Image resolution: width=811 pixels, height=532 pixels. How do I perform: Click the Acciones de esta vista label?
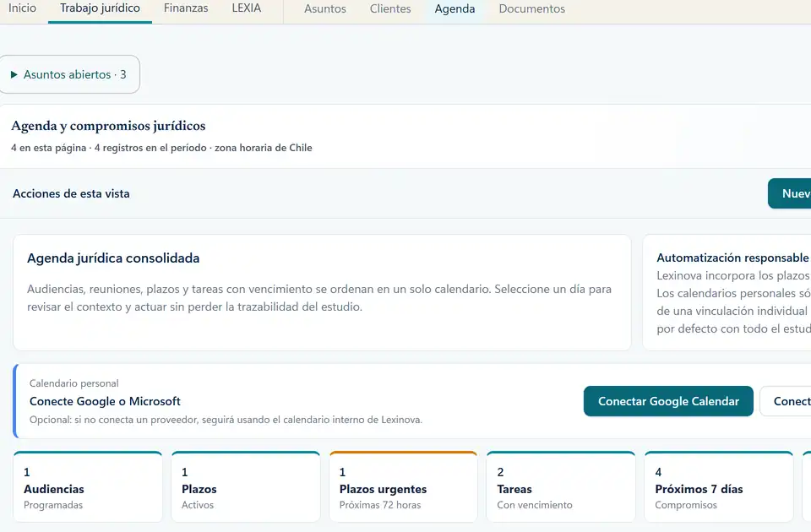tap(71, 194)
